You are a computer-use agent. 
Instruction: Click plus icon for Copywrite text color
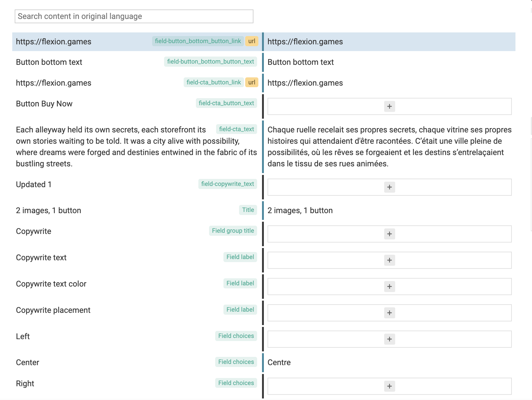point(389,287)
